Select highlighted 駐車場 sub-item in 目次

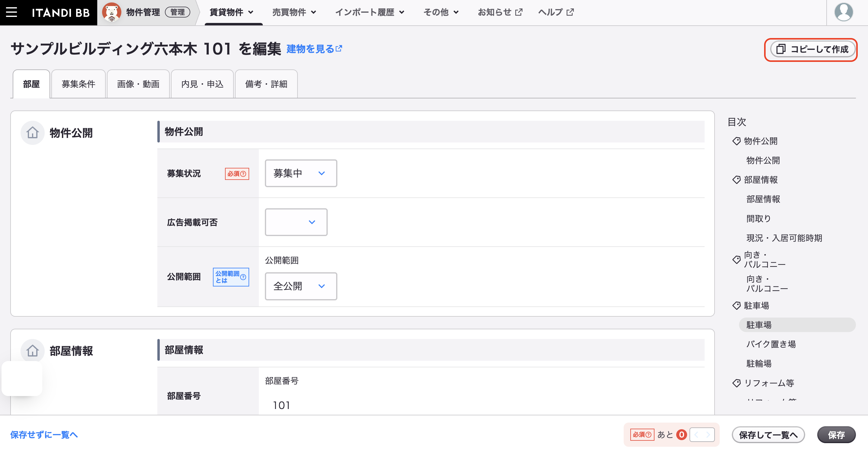pos(797,325)
